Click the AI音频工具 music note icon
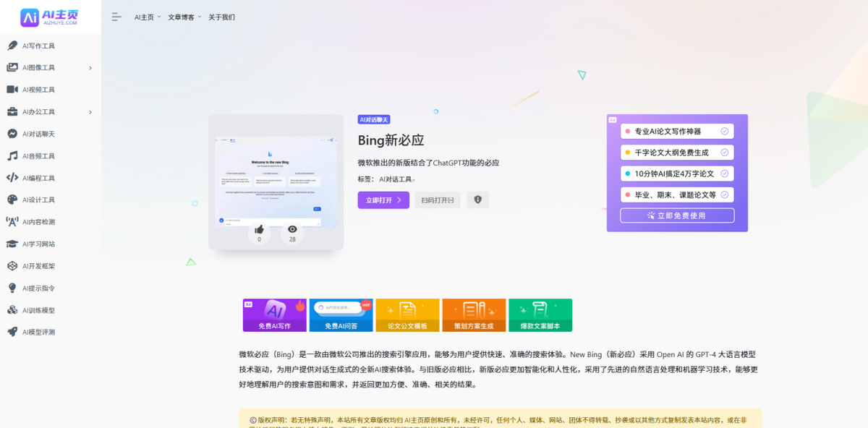The height and width of the screenshot is (428, 868). coord(12,155)
